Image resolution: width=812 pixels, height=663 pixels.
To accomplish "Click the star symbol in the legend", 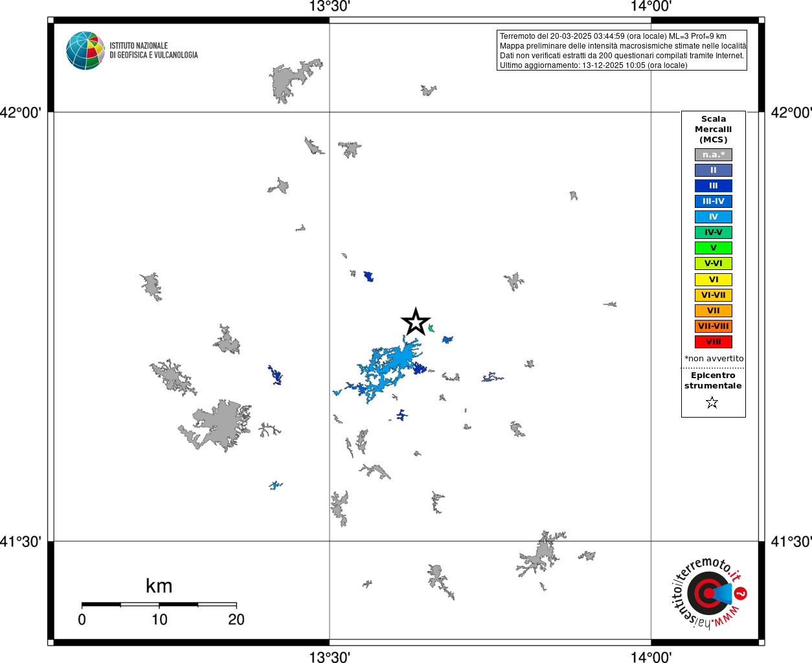I will 712,403.
